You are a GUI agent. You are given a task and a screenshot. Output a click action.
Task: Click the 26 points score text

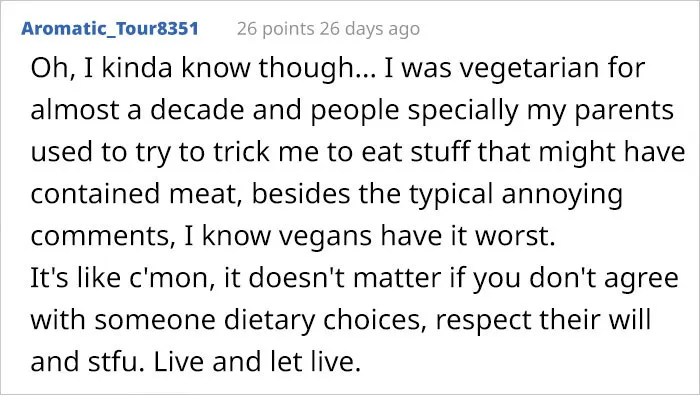(x=275, y=29)
